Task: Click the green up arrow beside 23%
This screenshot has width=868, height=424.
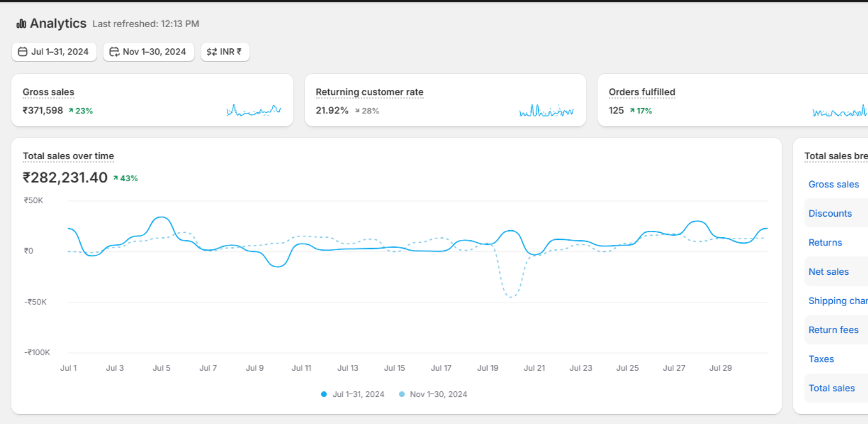Action: click(x=71, y=111)
